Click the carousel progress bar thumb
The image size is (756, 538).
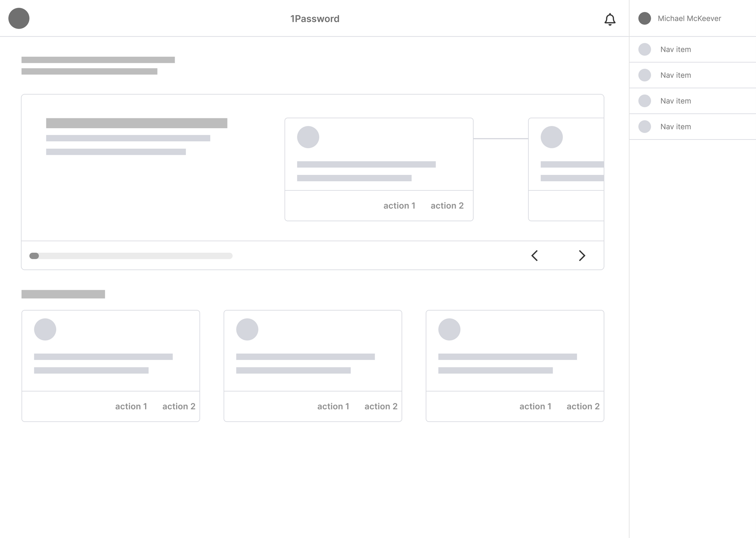coord(34,256)
